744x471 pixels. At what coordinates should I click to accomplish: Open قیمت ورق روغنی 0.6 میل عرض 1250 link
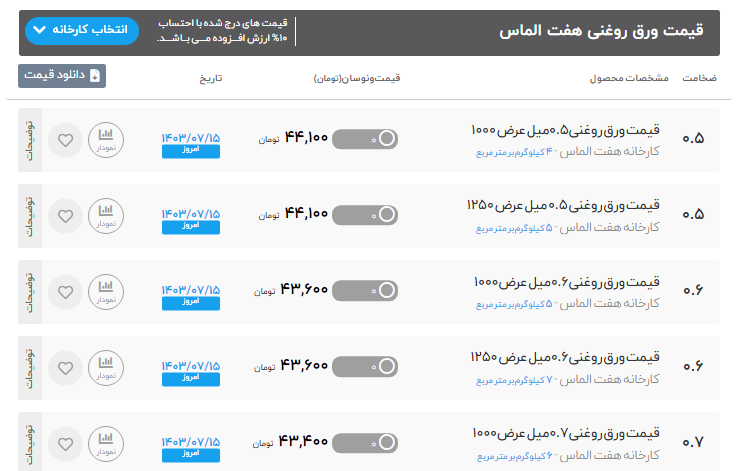tap(565, 357)
